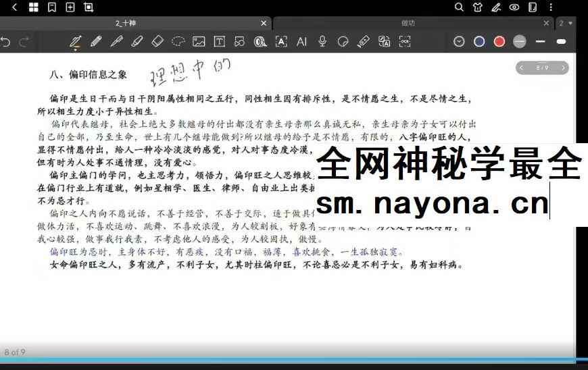Insert an image
The width and height of the screenshot is (588, 370).
click(x=199, y=41)
